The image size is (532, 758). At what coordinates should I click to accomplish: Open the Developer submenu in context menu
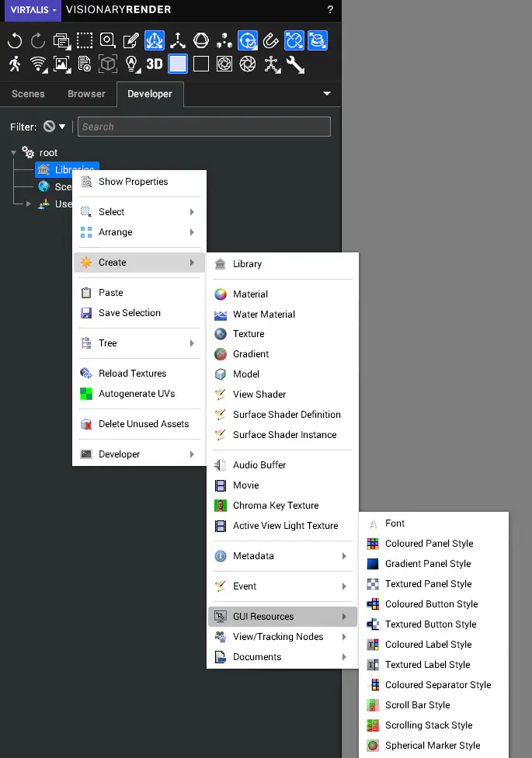(x=139, y=454)
